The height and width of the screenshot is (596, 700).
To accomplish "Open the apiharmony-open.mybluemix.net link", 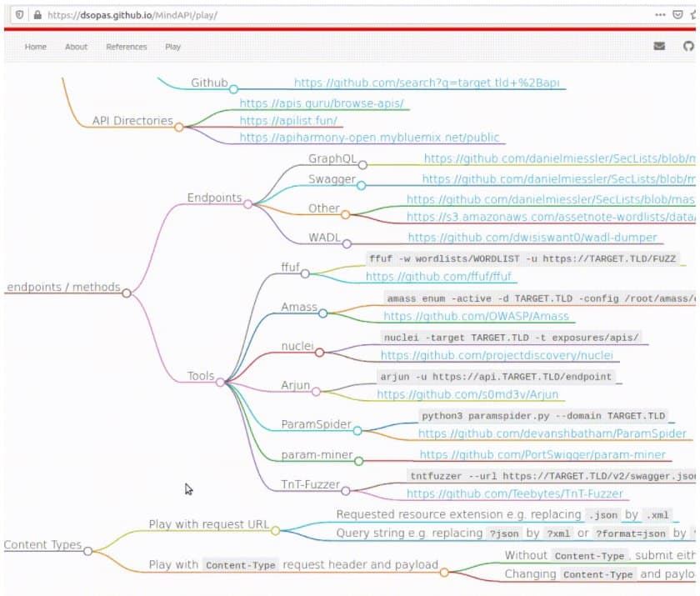I will [370, 137].
